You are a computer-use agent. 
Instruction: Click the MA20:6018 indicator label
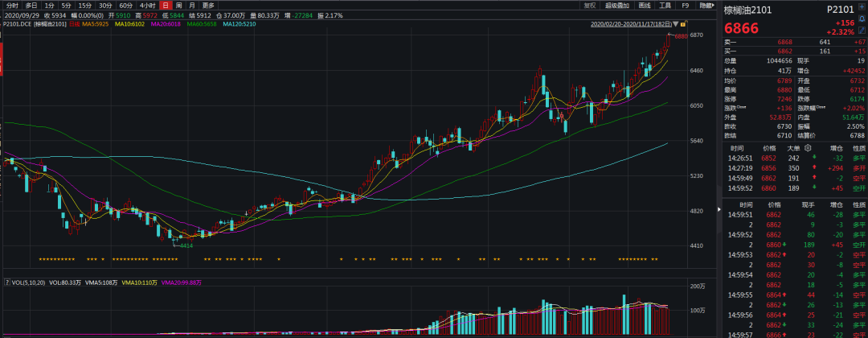click(166, 24)
